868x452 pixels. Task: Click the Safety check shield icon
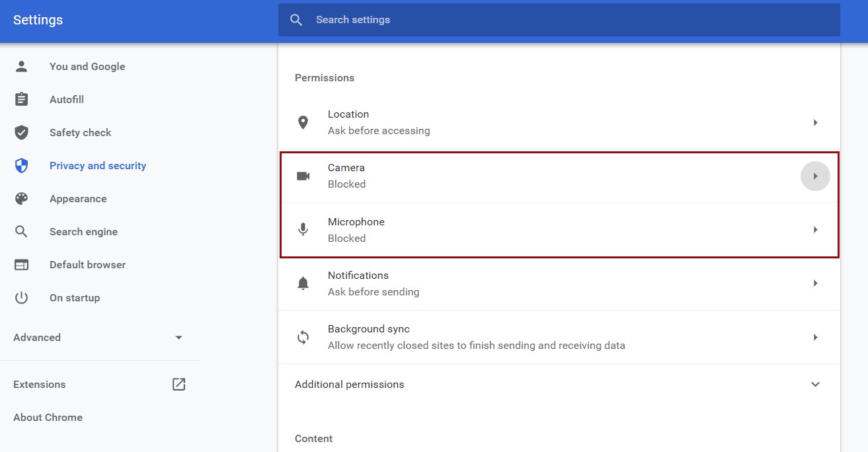click(22, 132)
